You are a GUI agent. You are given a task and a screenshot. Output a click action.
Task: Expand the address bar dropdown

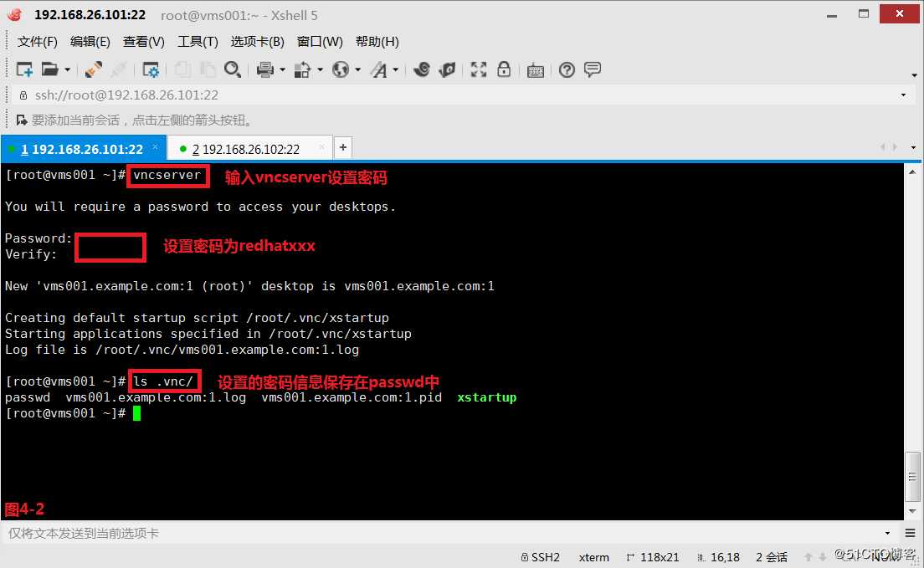click(x=902, y=95)
